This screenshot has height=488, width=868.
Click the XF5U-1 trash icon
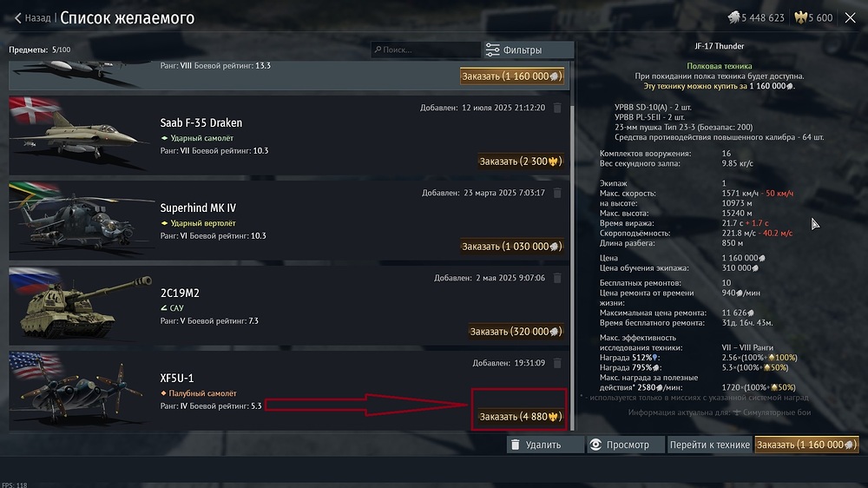click(x=557, y=363)
